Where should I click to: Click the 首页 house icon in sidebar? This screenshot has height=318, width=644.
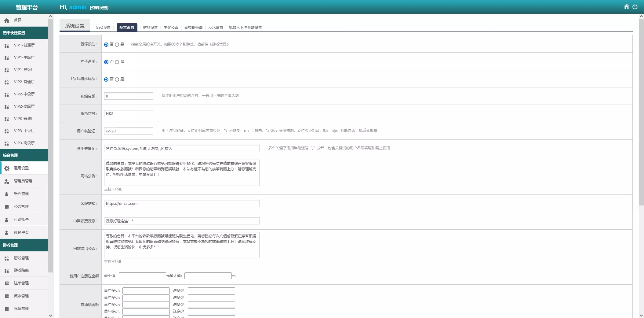(x=7, y=20)
